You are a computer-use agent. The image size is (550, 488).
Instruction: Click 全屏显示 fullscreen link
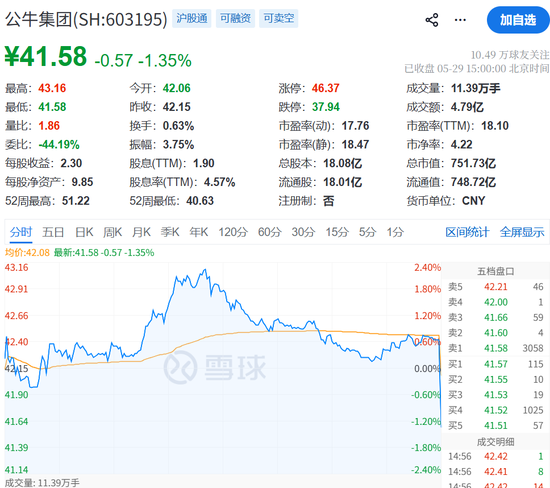(522, 232)
